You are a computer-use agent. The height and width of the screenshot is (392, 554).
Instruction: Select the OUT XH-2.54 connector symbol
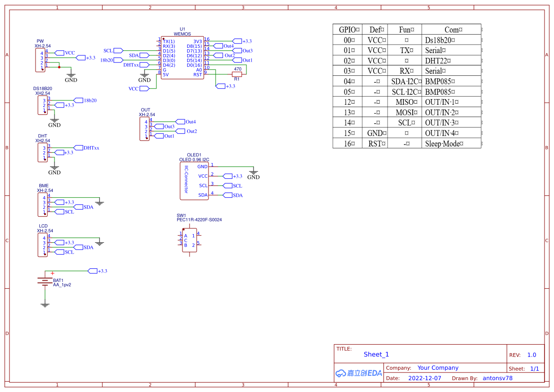(x=145, y=128)
